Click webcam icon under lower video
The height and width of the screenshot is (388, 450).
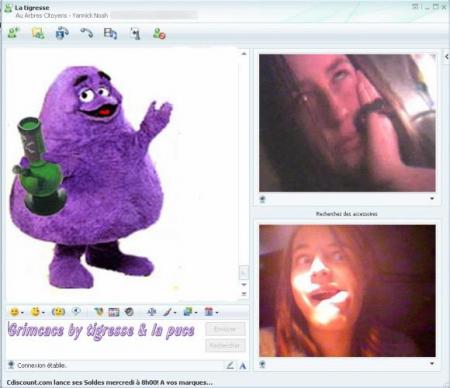click(262, 364)
